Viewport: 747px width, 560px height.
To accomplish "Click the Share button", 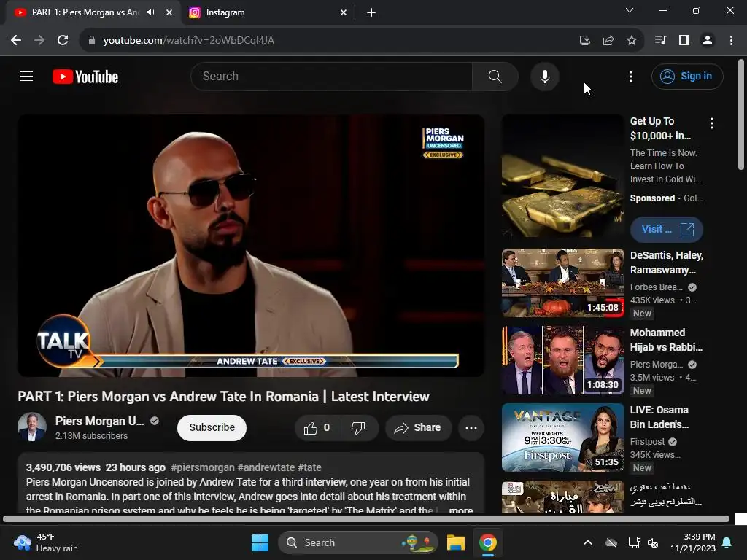I will 418,427.
